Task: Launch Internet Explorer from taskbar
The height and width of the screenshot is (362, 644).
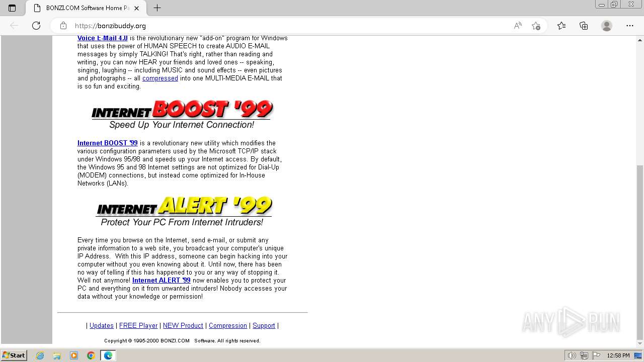Action: [x=40, y=355]
